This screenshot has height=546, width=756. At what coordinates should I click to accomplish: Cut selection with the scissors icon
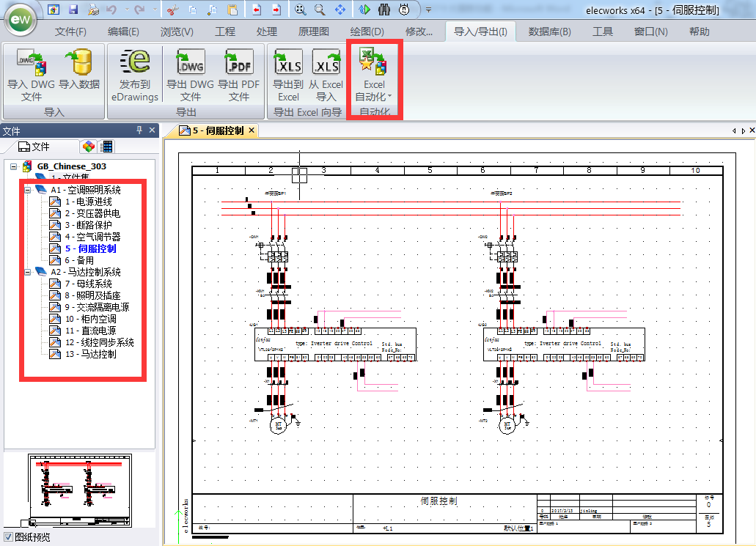[x=172, y=9]
